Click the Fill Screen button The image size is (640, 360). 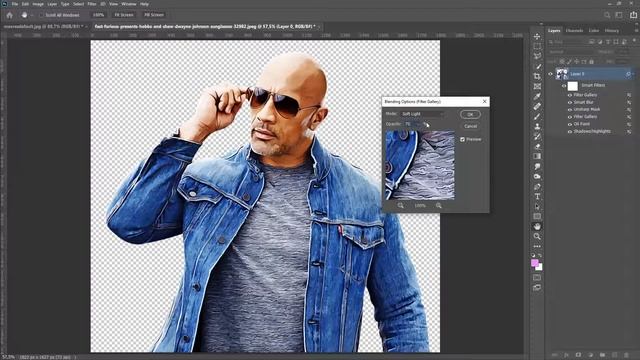coord(154,15)
